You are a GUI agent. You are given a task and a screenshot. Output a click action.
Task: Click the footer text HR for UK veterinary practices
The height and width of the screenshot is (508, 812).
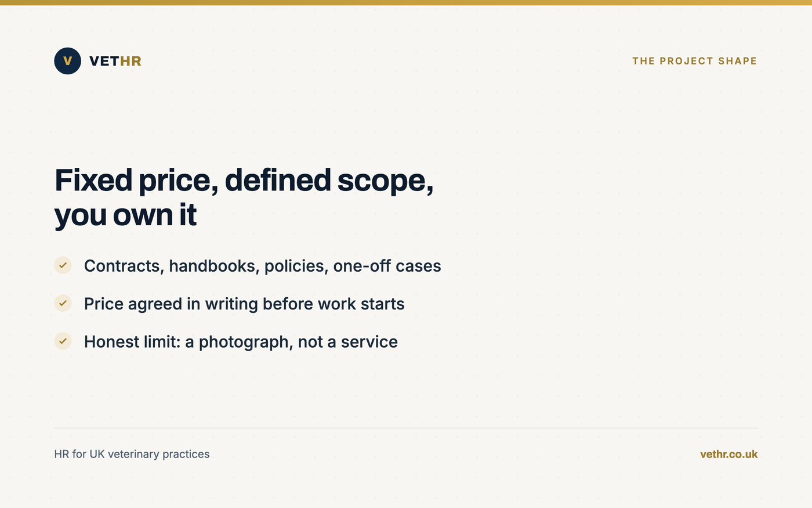click(132, 454)
